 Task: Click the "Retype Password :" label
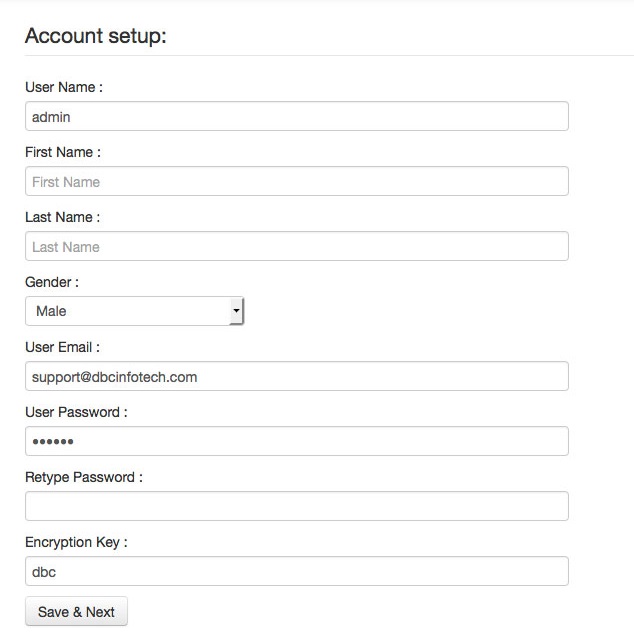[x=84, y=477]
